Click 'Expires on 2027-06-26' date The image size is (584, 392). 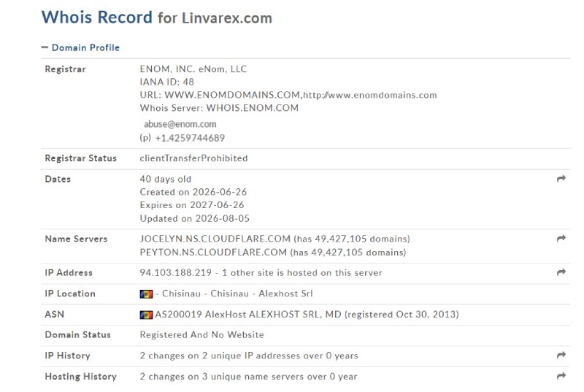coord(192,205)
